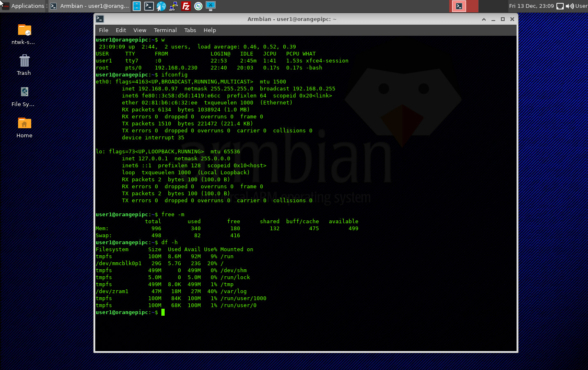588x370 pixels.
Task: Open the Terminal menu
Action: 165,30
